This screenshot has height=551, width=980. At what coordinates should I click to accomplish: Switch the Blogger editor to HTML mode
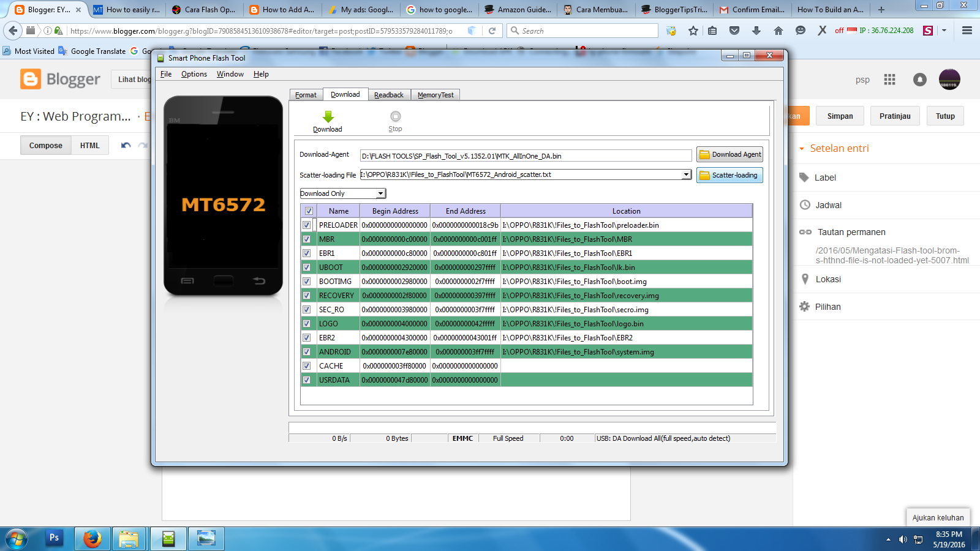[x=90, y=145]
